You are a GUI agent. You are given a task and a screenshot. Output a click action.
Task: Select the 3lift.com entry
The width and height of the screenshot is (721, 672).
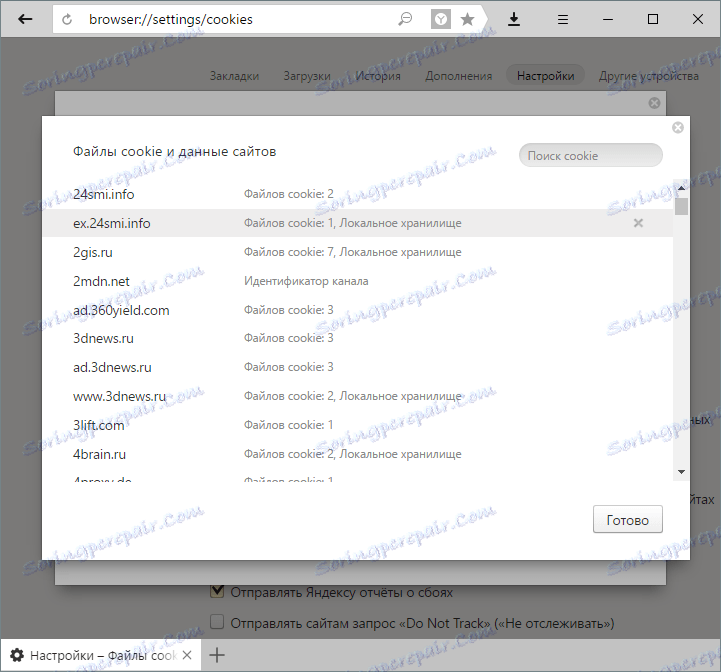(x=358, y=425)
